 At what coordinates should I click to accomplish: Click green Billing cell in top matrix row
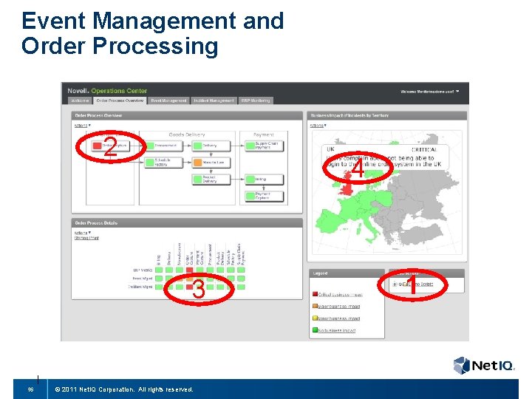(x=159, y=270)
